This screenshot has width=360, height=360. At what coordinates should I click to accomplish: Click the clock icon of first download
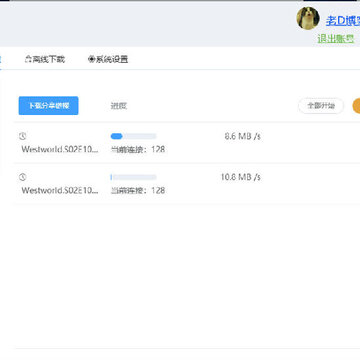pos(22,136)
